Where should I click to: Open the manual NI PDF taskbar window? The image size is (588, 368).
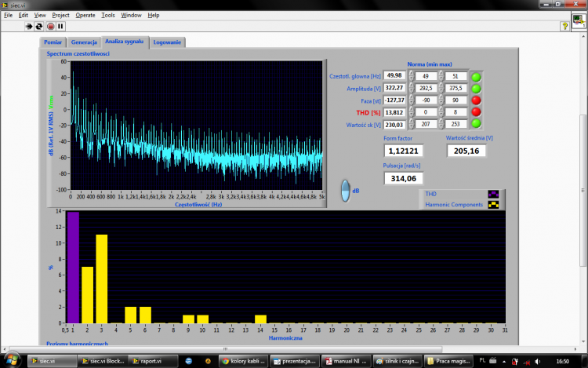347,361
